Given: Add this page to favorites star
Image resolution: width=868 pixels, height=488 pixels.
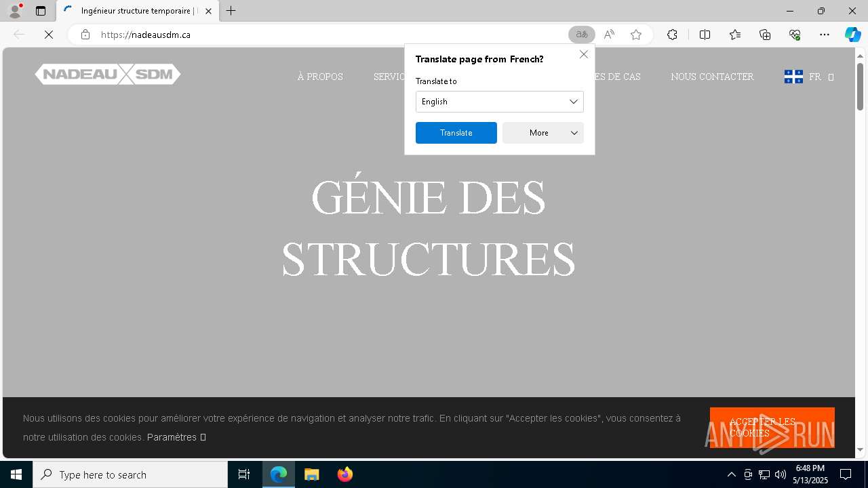Looking at the screenshot, I should click(x=636, y=35).
